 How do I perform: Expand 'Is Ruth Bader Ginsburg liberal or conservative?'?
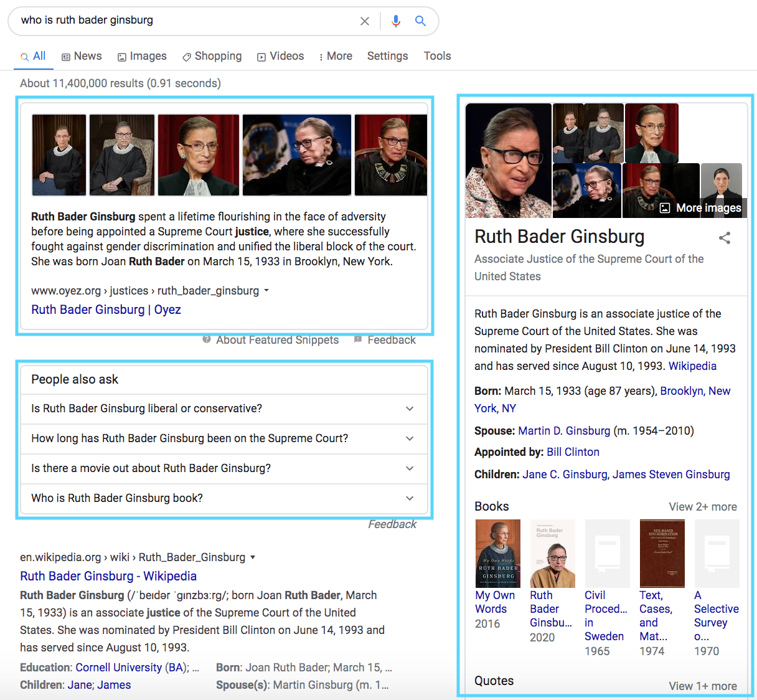tap(410, 409)
